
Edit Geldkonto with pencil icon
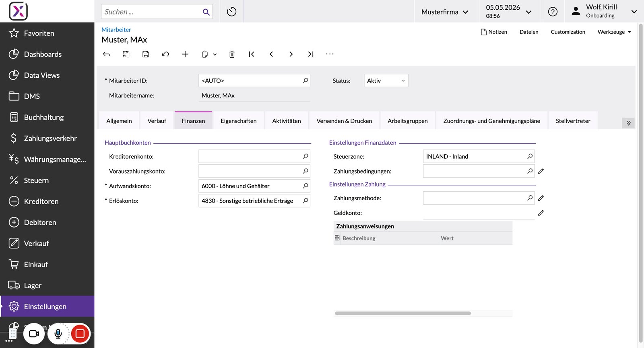[541, 213]
